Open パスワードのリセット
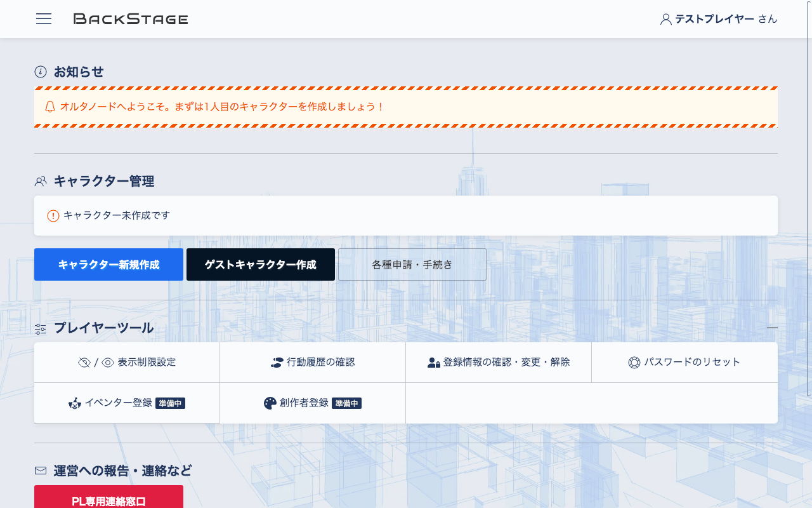This screenshot has height=508, width=812. click(684, 363)
